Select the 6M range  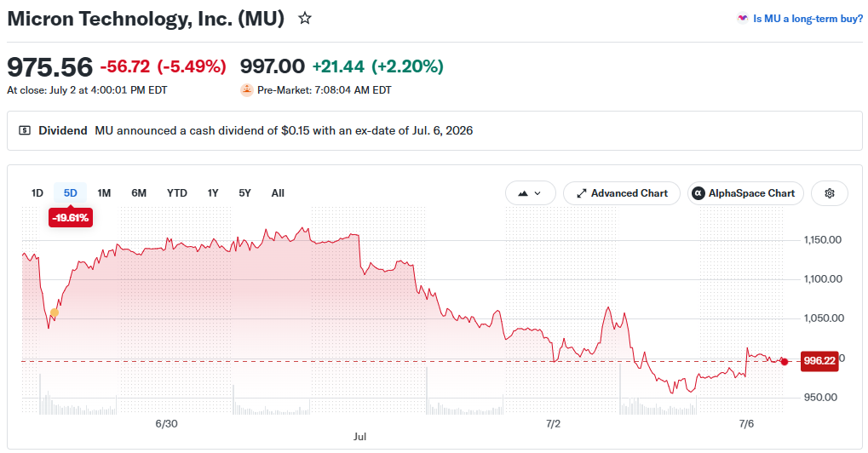pos(139,193)
